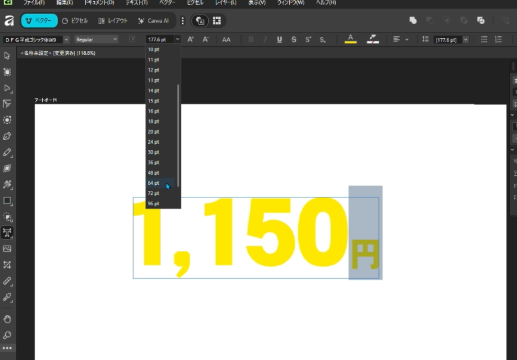Viewport: 517px width, 360px height.
Task: Click the grid icon beside studio tabs
Action: 217,21
